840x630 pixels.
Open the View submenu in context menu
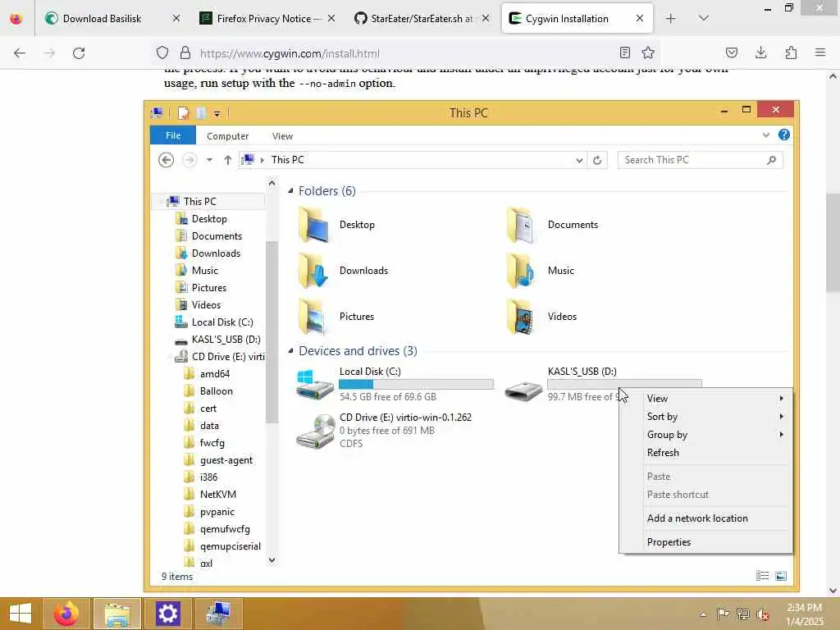pos(705,399)
